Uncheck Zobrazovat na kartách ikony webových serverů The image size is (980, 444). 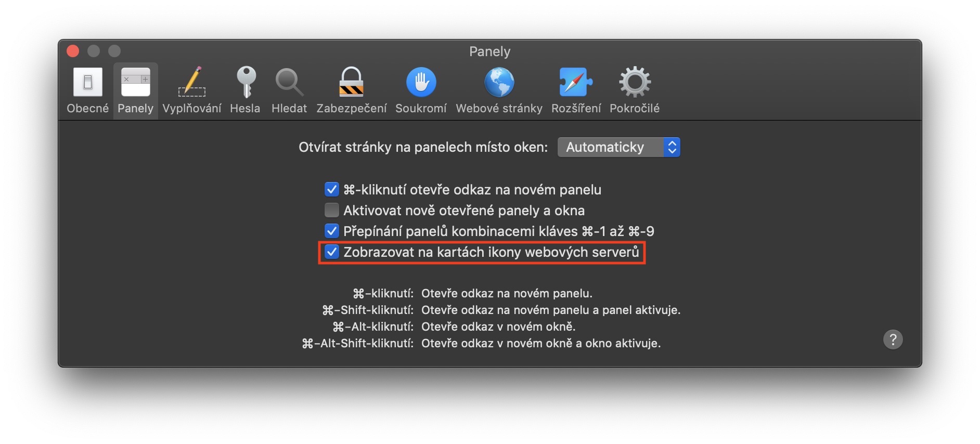click(x=331, y=252)
